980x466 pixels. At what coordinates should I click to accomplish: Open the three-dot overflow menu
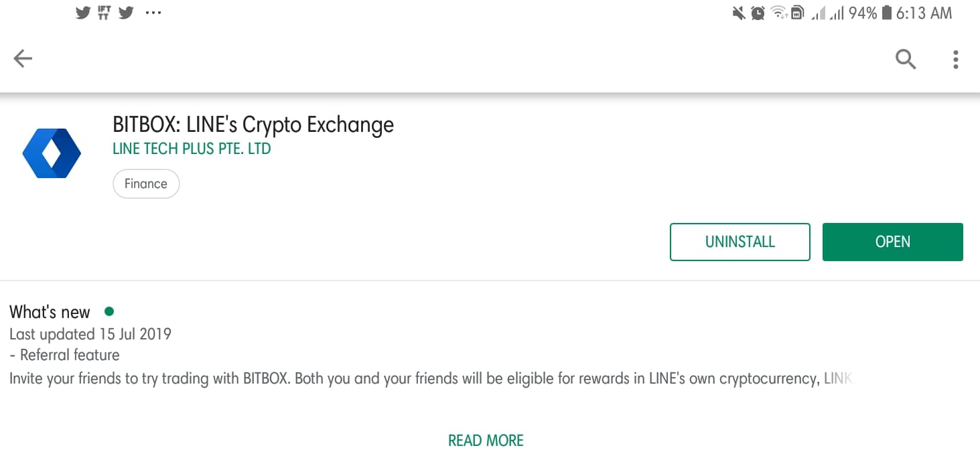coord(956,59)
